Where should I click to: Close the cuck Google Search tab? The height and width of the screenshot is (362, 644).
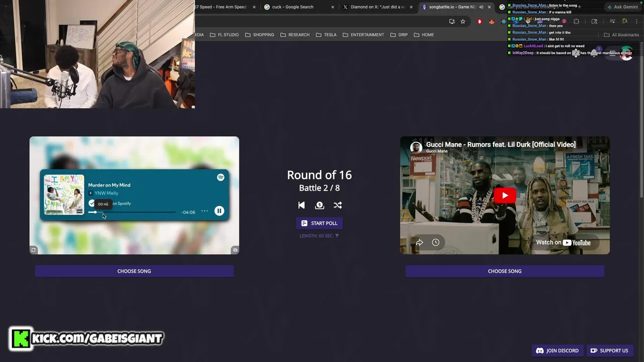(333, 7)
